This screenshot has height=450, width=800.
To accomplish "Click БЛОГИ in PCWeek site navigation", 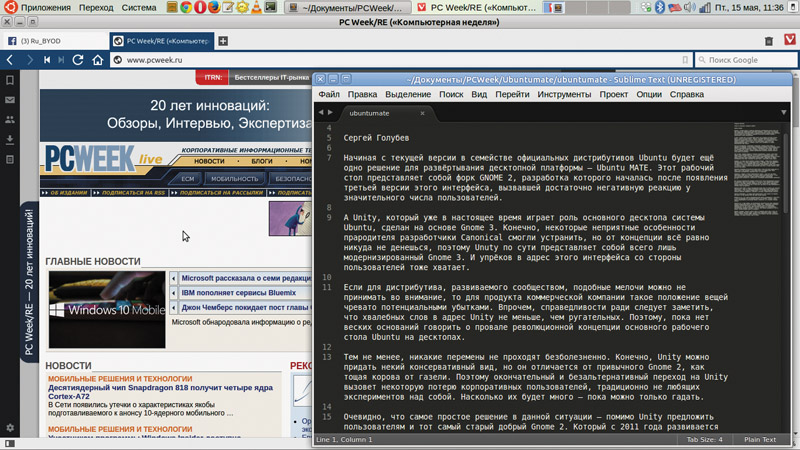I will pyautogui.click(x=262, y=161).
